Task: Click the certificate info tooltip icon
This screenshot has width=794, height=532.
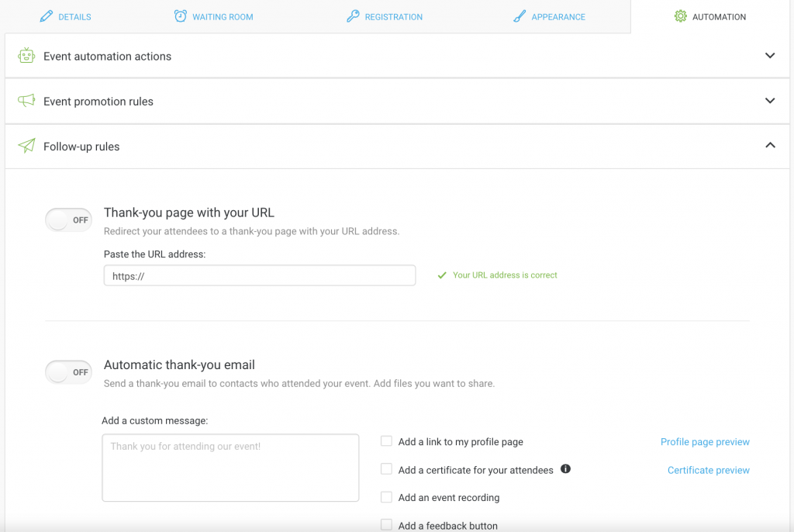Action: [x=565, y=469]
